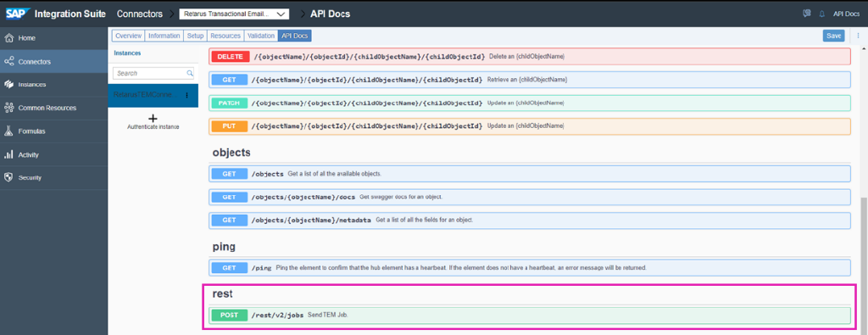
Task: Open the Retarus Transactional Email connector dropdown
Action: pos(234,14)
